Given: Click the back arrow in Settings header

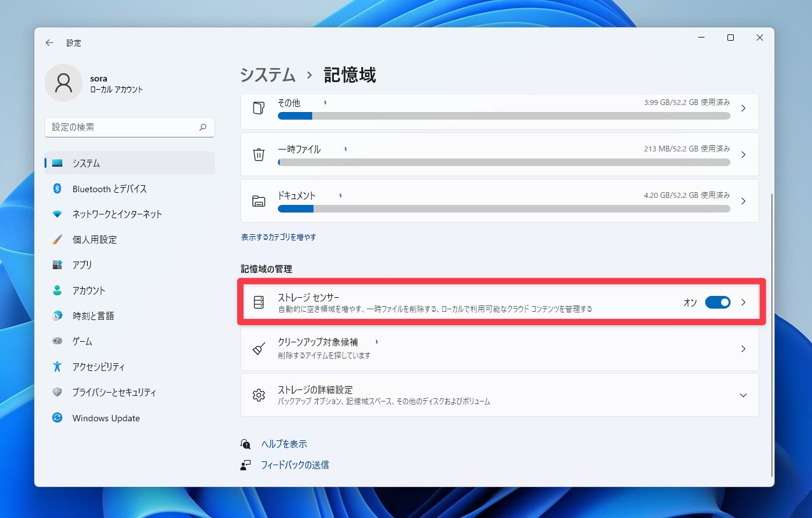Looking at the screenshot, I should click(x=50, y=43).
